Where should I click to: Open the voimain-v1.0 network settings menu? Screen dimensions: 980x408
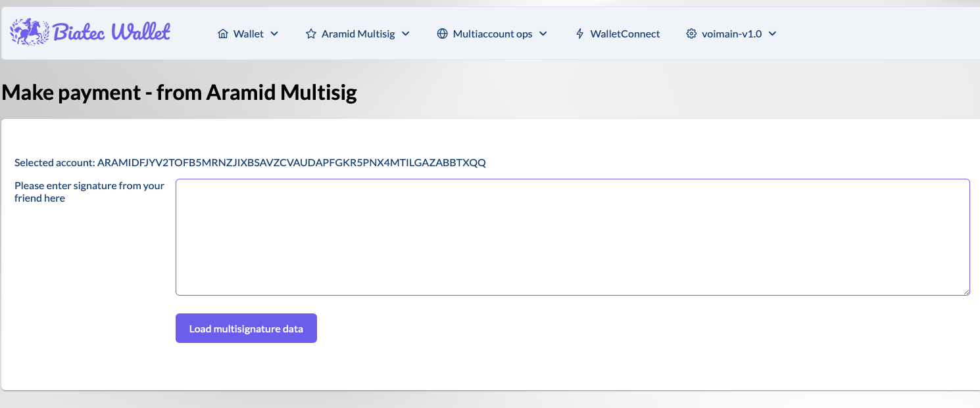click(731, 34)
